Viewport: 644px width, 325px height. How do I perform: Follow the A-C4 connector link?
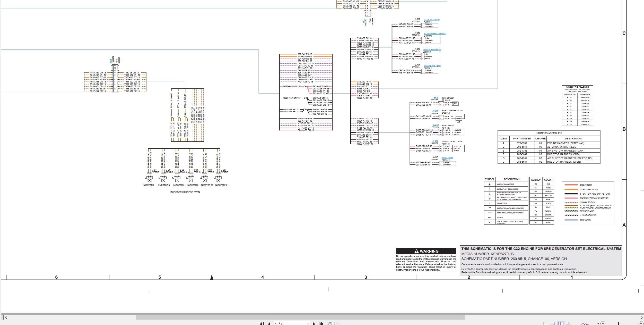coord(111,61)
